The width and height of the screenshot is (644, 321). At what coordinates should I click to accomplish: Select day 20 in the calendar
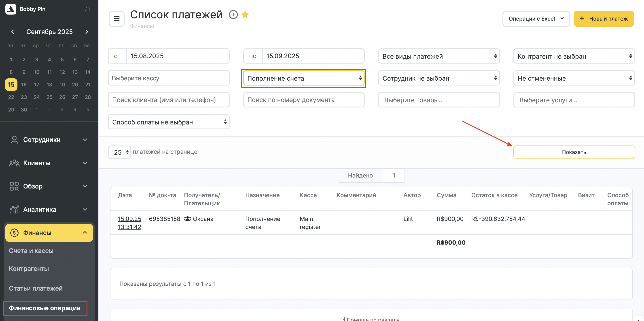(75, 85)
